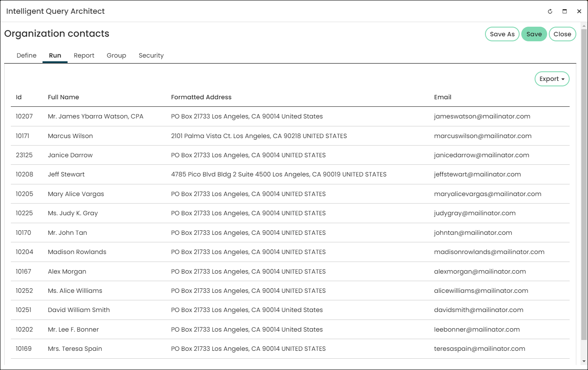Screen dimensions: 588x370
Task: Select Id 10170 cell
Action: pyautogui.click(x=23, y=233)
